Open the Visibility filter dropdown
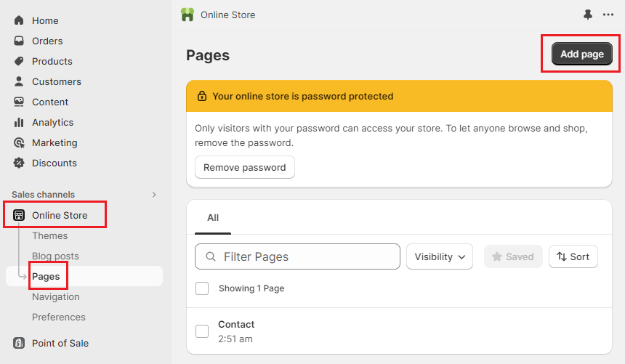625x364 pixels. point(440,256)
